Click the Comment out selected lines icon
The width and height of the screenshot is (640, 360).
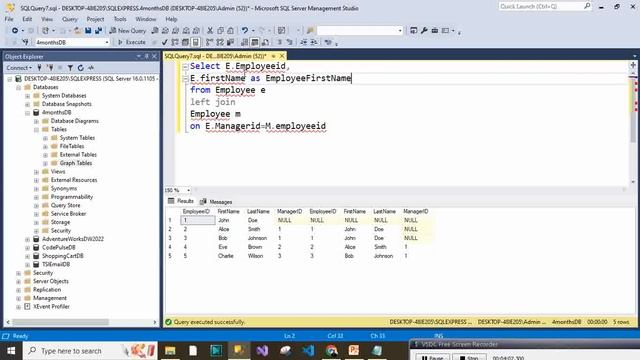(x=280, y=42)
